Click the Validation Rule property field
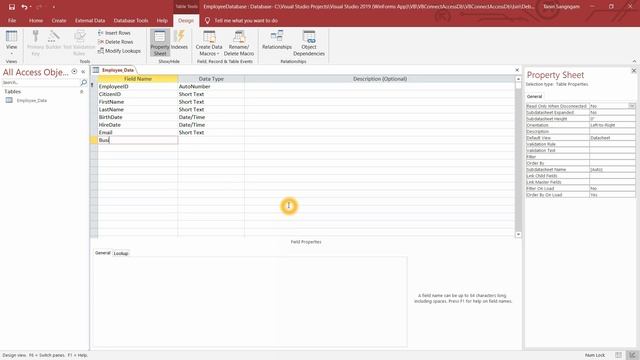 [612, 144]
